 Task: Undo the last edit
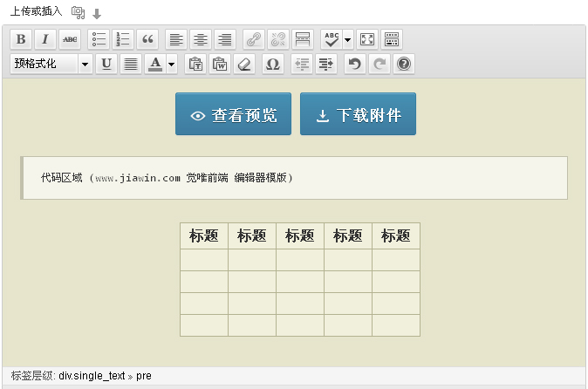point(354,64)
